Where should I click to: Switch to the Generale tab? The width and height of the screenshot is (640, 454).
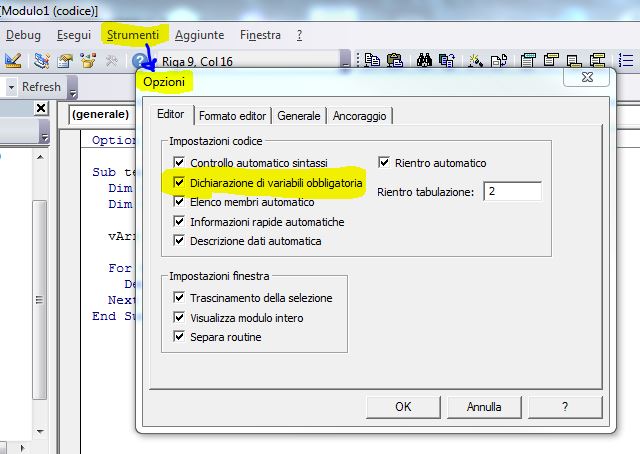tap(299, 116)
